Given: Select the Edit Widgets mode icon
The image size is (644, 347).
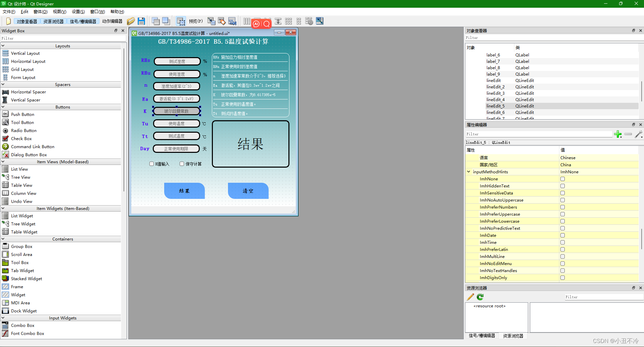Looking at the screenshot, I should 181,21.
